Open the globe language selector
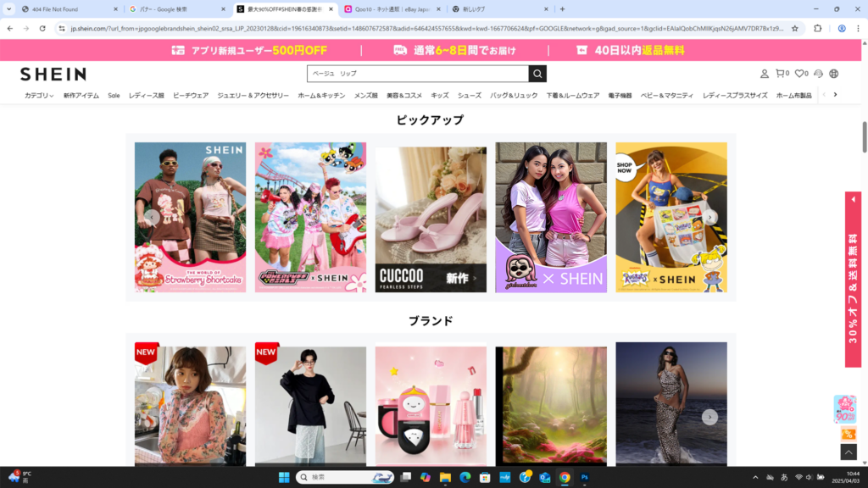Viewport: 868px width, 488px height. pos(834,74)
